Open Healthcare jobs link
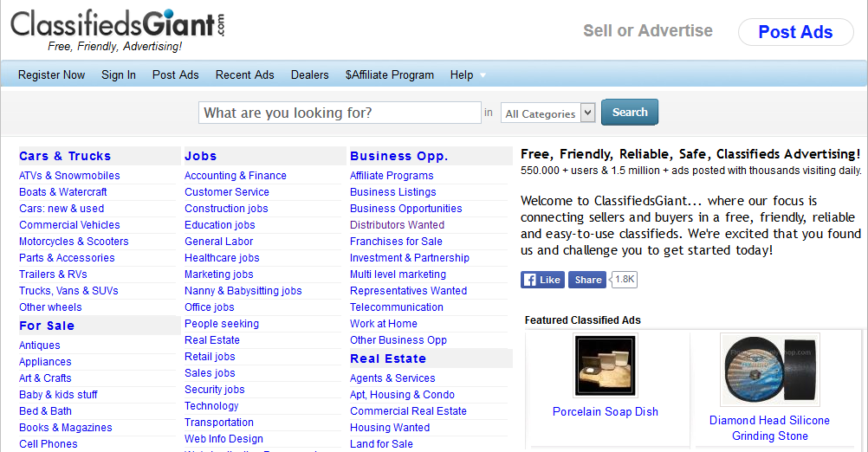This screenshot has height=452, width=868. [222, 258]
